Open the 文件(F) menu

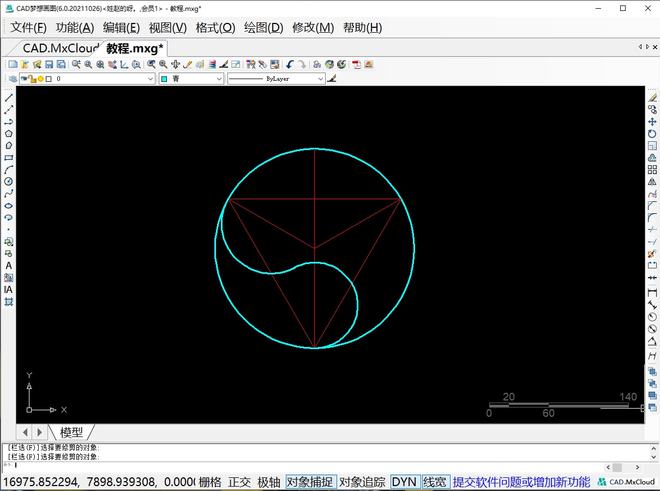28,28
